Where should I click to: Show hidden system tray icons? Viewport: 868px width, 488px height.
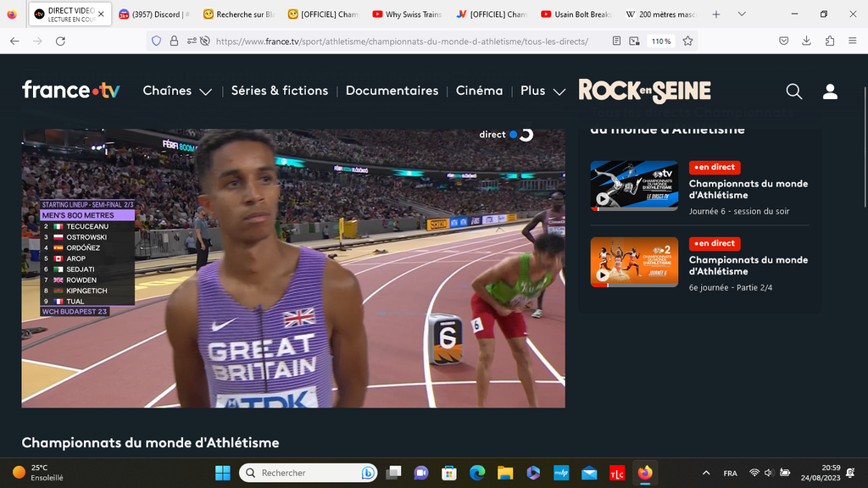tap(706, 473)
